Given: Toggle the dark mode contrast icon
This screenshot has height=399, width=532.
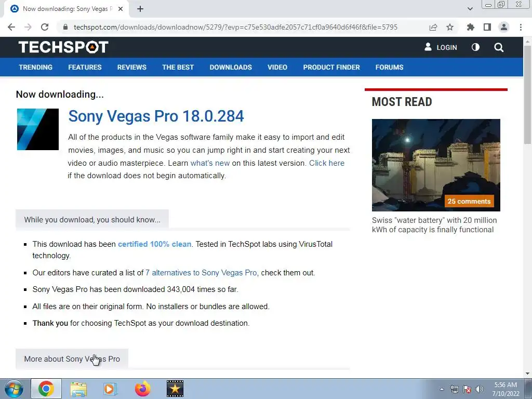Looking at the screenshot, I should point(475,47).
